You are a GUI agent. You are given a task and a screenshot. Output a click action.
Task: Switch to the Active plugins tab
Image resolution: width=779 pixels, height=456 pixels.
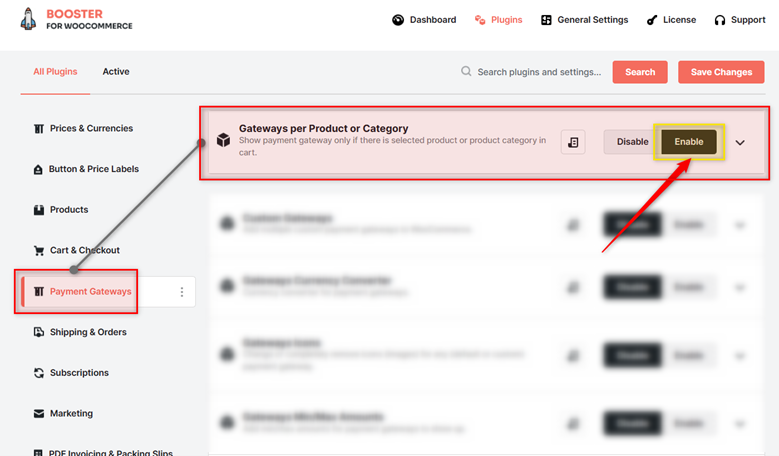pos(116,72)
